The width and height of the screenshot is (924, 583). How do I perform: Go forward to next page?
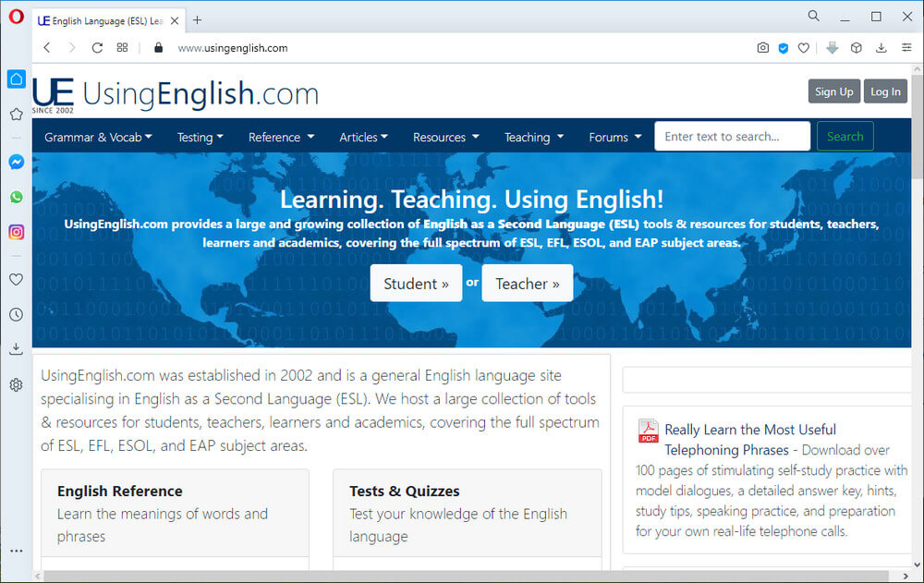pyautogui.click(x=72, y=48)
